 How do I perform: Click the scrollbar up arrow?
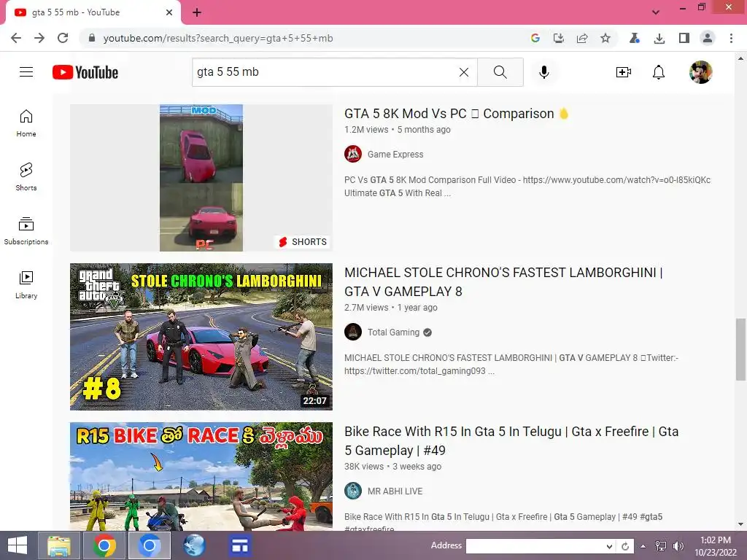(740, 58)
